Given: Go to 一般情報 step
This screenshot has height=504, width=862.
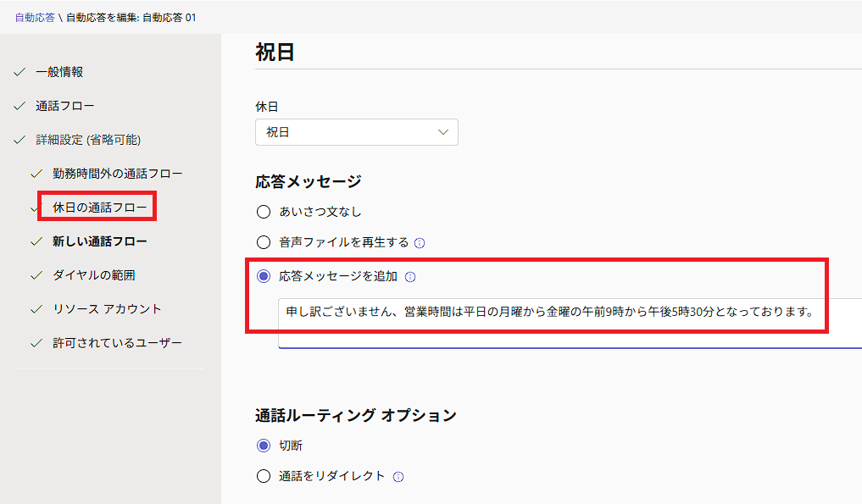Looking at the screenshot, I should [x=59, y=72].
